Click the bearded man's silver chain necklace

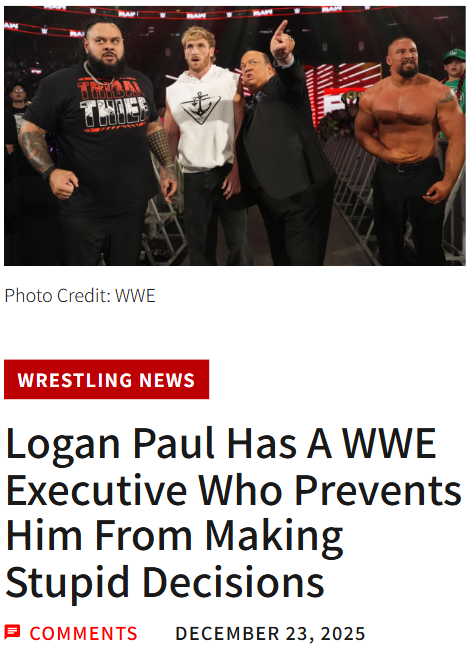click(96, 74)
